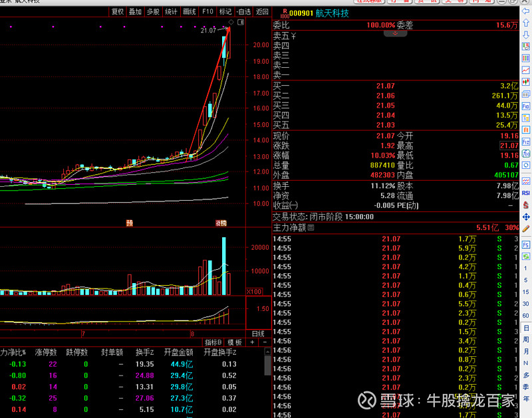Click the 画线 toolbar button
532x418 pixels.
point(190,12)
